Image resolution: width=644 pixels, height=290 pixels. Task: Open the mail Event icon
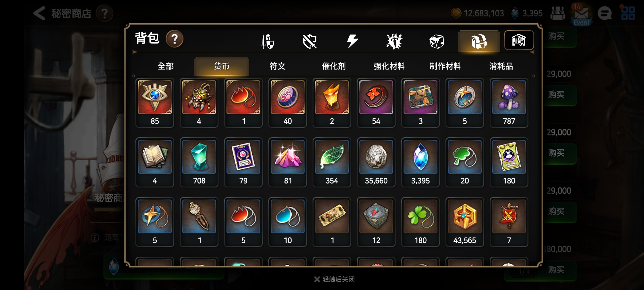click(581, 15)
